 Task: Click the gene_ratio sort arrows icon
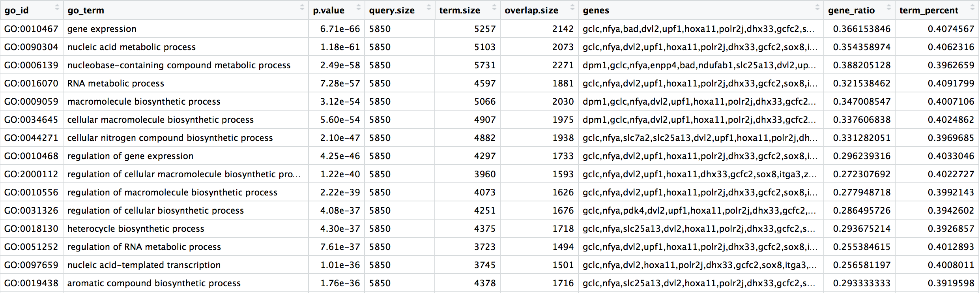[x=888, y=8]
